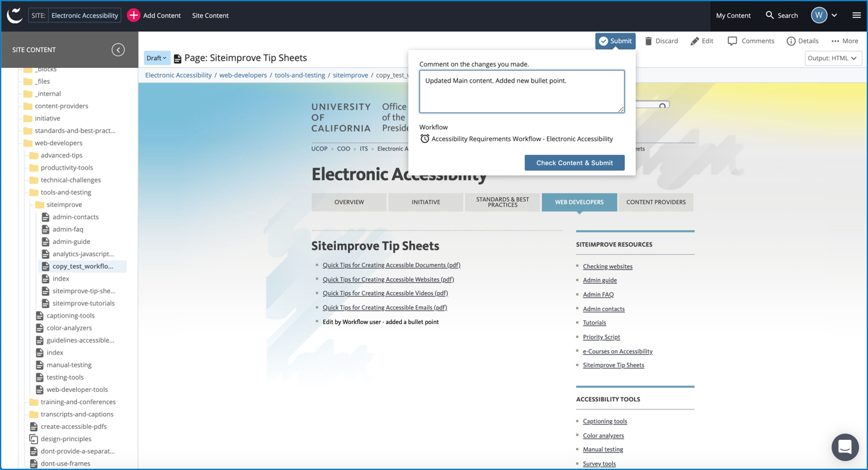Click the red Add Content plus icon
Screen dimensions: 868x470
click(133, 15)
